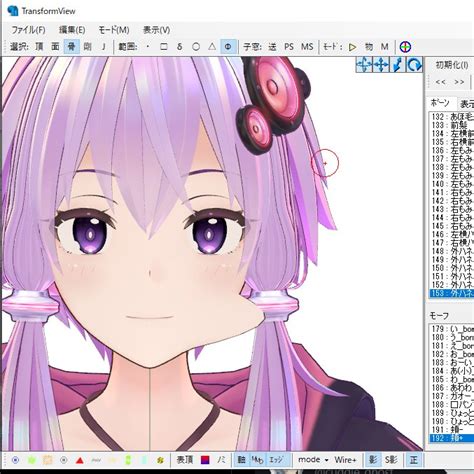This screenshot has height=474, width=474.
Task: Click the pale cyan bar icon in bottom toolbar
Action: pyautogui.click(x=144, y=460)
